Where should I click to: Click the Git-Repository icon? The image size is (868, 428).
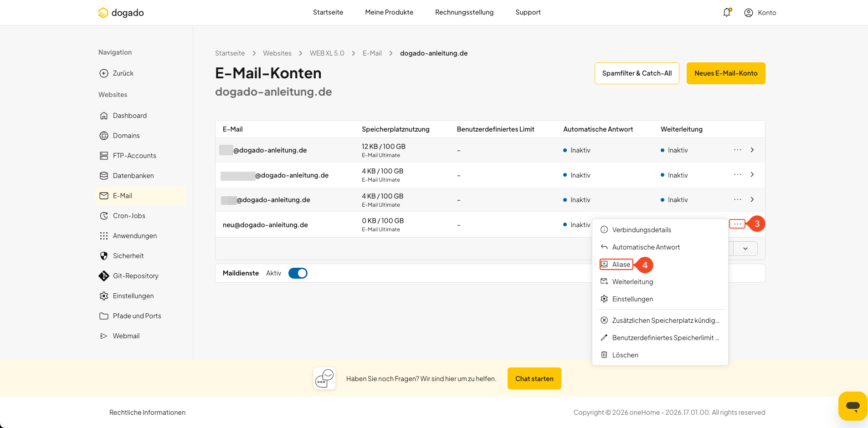tap(104, 276)
